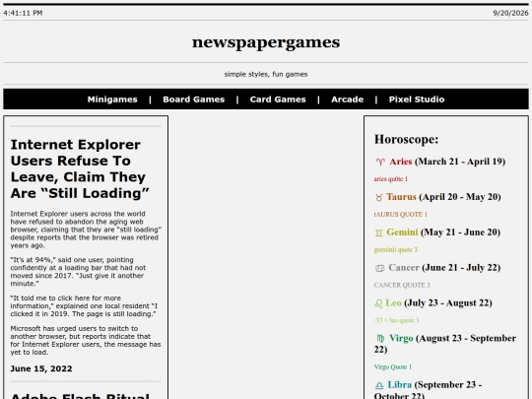Click the Libra zodiac symbol icon
The image size is (532, 399).
[x=379, y=385]
